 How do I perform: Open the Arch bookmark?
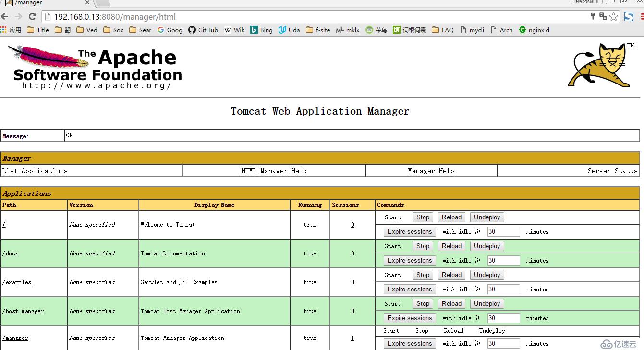[501, 30]
